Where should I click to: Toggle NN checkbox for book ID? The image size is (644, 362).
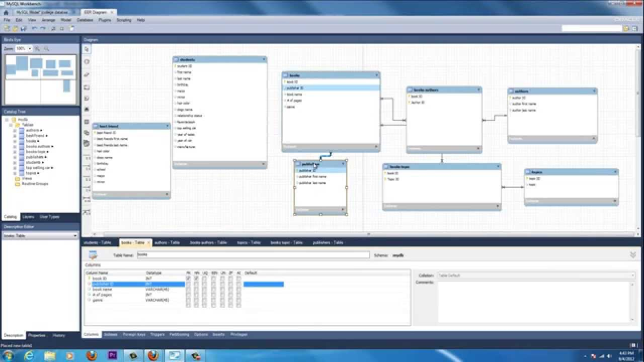tap(196, 278)
